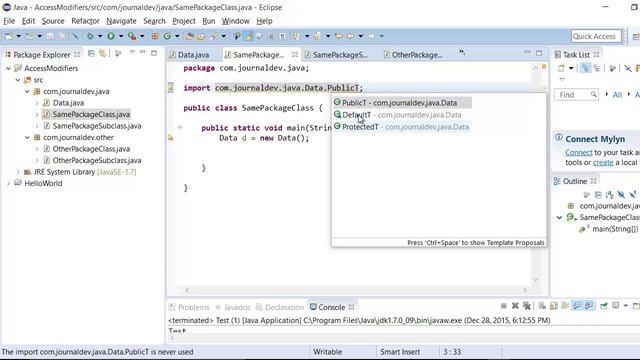The image size is (640, 360).
Task: Click Remove All Terminated Launches icon
Action: (527, 306)
